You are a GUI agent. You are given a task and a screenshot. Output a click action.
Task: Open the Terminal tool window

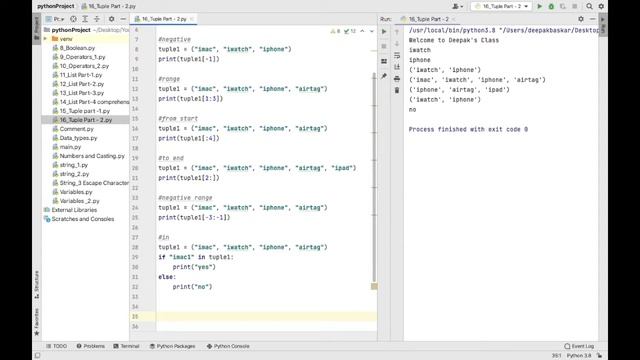[x=127, y=346]
